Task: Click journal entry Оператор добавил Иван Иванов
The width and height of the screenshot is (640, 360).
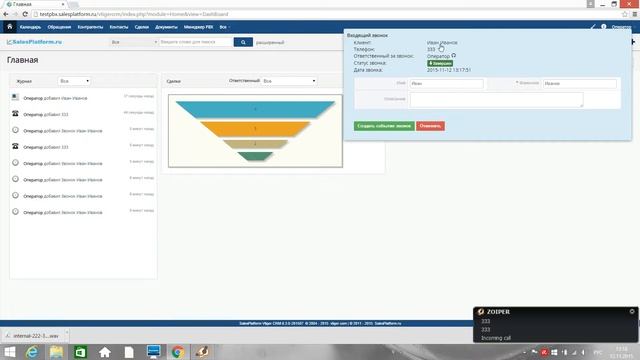Action: [x=55, y=98]
